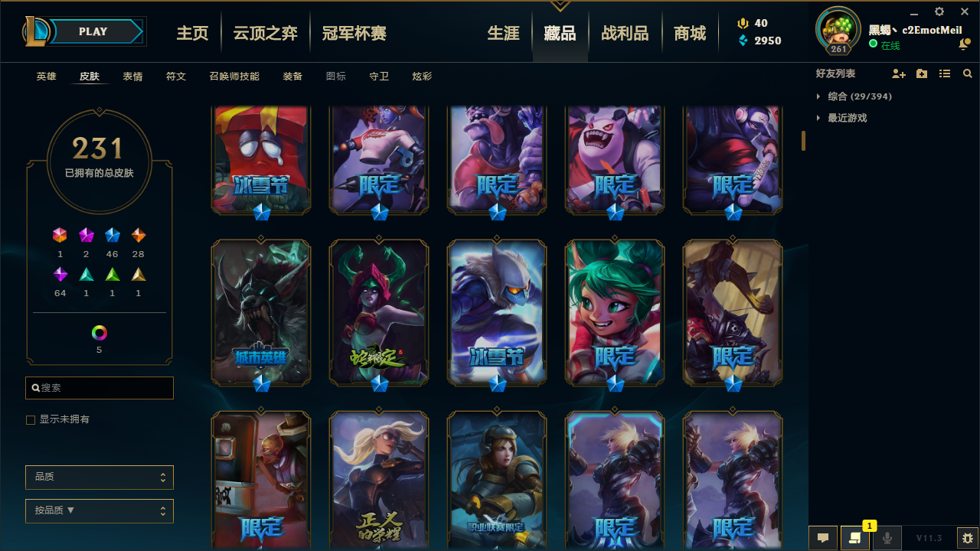
Task: Open the notification bell icon
Action: point(964,45)
